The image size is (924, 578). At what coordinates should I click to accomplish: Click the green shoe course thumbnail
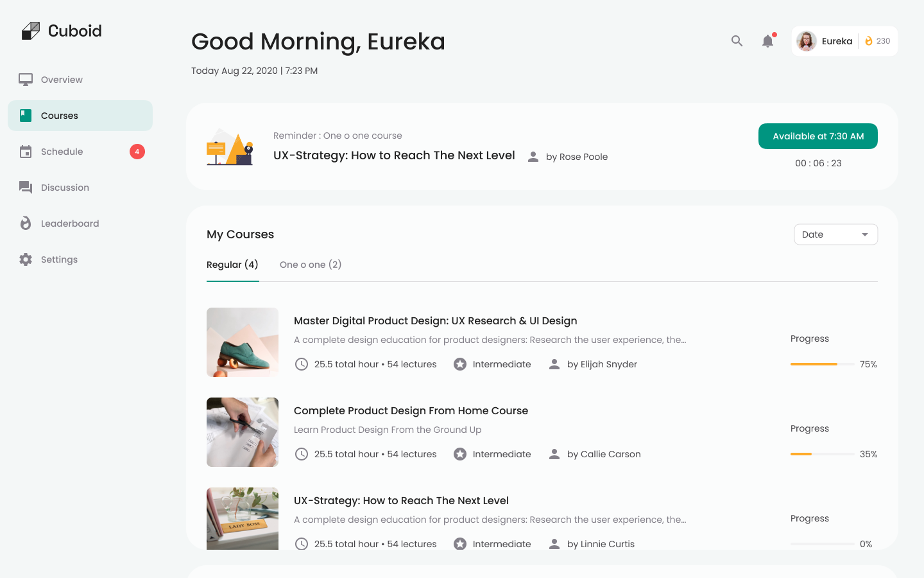click(243, 342)
